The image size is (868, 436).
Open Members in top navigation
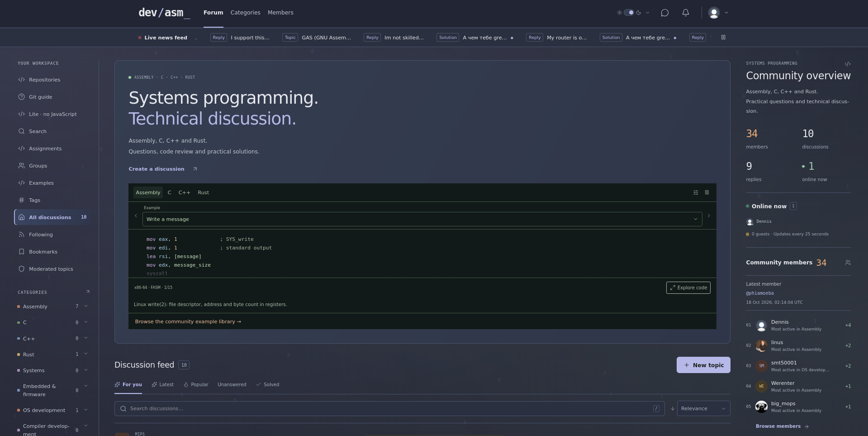pyautogui.click(x=280, y=13)
